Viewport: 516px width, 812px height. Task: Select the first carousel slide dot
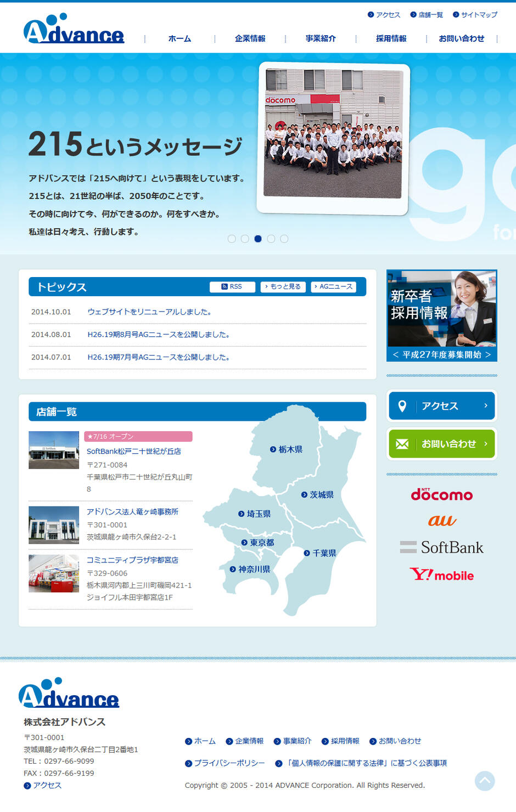click(232, 239)
